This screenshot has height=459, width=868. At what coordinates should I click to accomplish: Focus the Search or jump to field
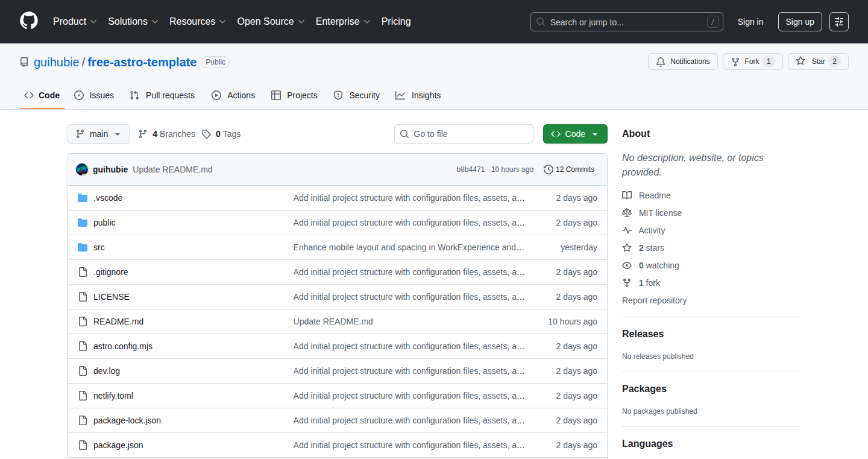click(627, 22)
